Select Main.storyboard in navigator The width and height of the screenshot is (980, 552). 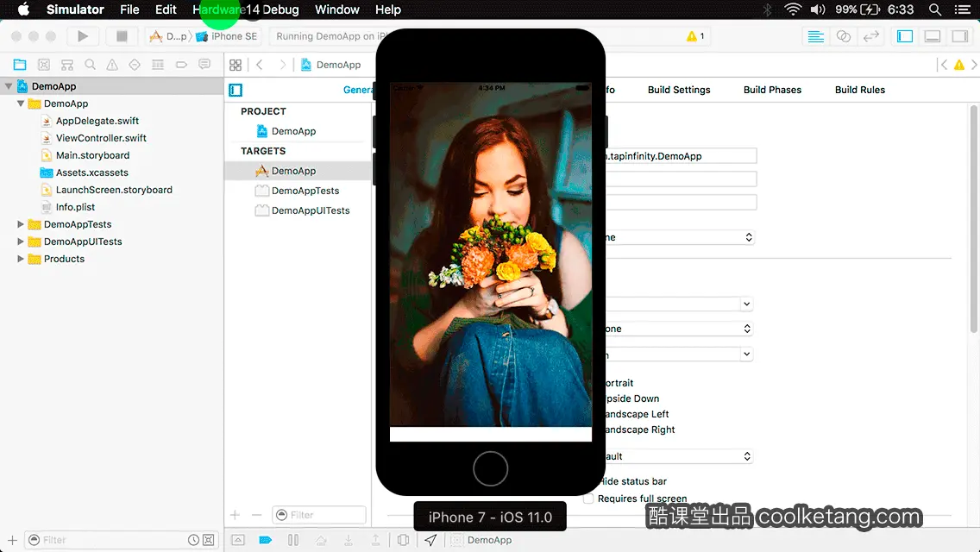92,155
